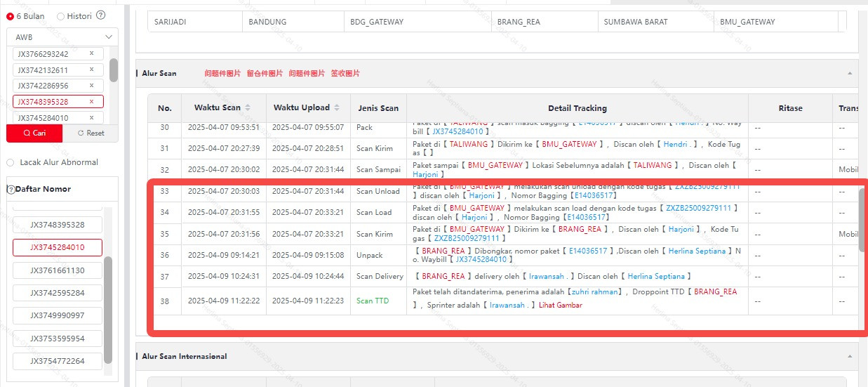Click Scan TTD cell in row 38
The height and width of the screenshot is (387, 868).
coord(378,301)
